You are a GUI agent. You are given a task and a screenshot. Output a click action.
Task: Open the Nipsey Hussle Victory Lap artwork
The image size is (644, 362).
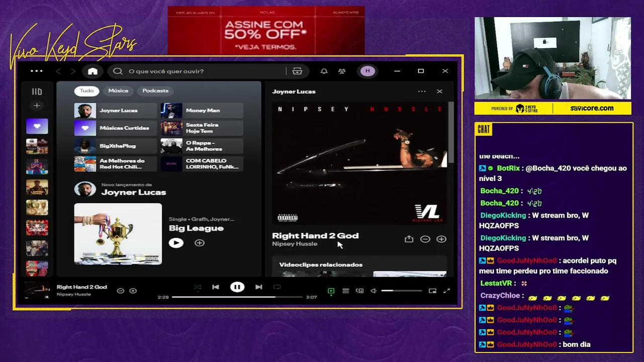(x=360, y=163)
